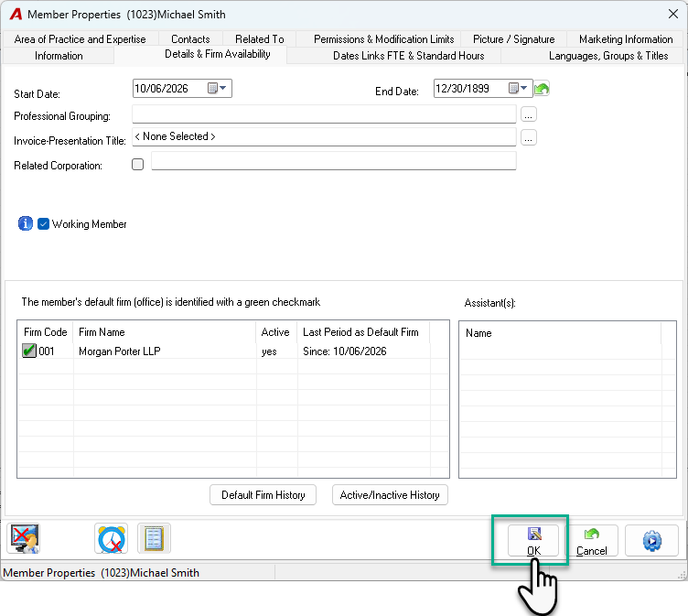688x616 pixels.
Task: Open Active/Inactive History
Action: (x=390, y=495)
